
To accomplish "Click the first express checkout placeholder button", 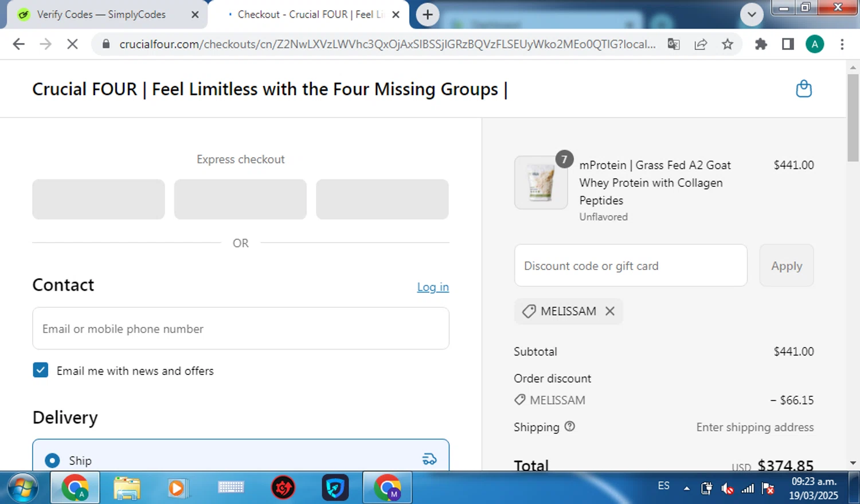I will (x=99, y=199).
